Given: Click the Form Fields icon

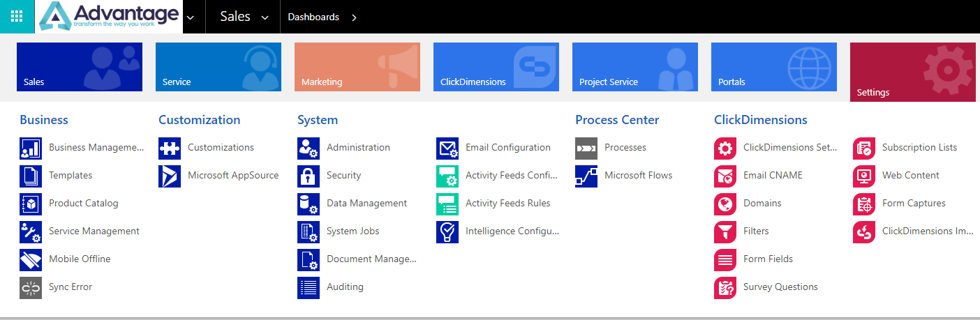Looking at the screenshot, I should pos(725,260).
